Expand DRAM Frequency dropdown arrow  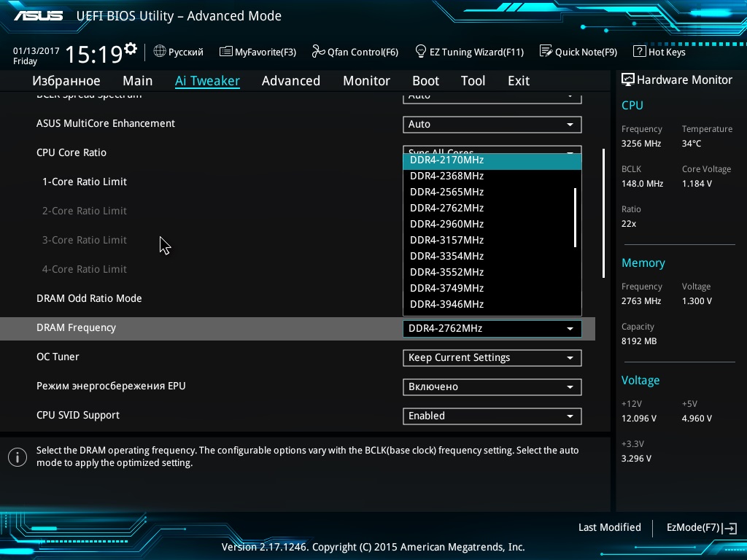[570, 329]
